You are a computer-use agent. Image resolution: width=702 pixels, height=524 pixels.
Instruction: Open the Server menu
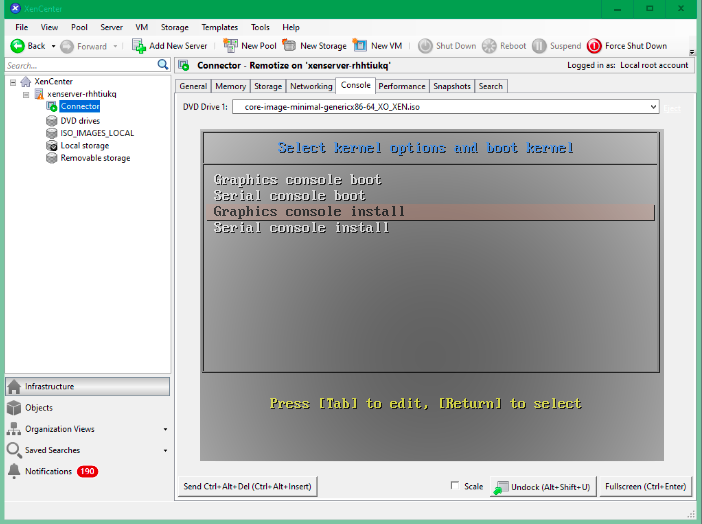pos(111,27)
